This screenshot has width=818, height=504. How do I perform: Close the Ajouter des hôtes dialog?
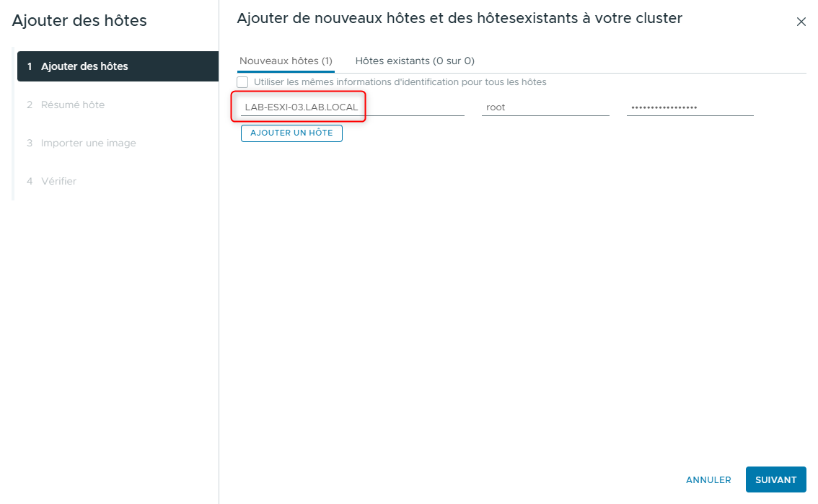click(801, 22)
